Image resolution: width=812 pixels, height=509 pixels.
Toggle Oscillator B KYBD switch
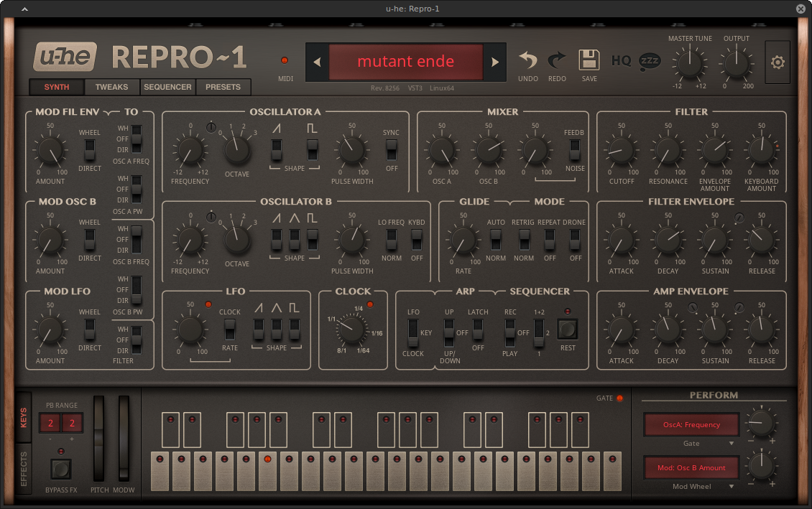coord(416,240)
